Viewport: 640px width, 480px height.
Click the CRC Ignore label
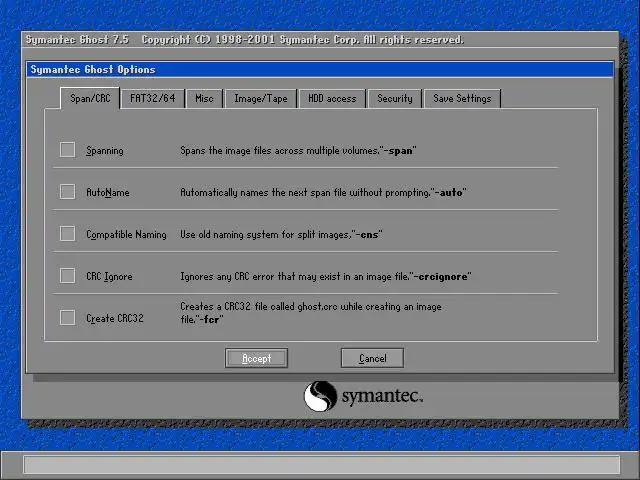pos(109,277)
